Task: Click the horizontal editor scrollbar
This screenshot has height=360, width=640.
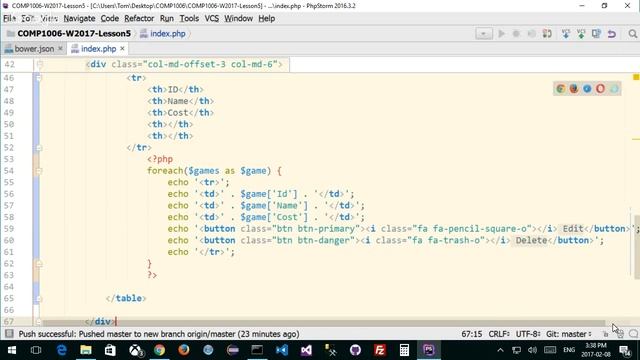Action: pos(324,324)
